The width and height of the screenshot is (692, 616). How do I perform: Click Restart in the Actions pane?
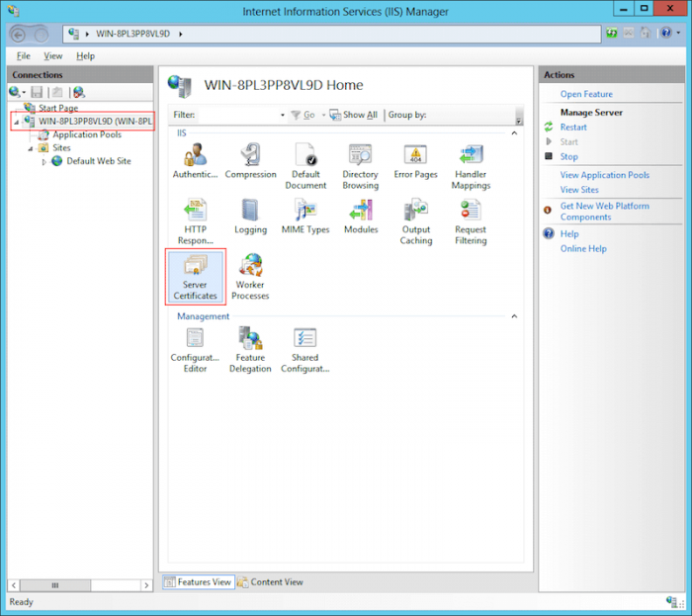point(573,128)
